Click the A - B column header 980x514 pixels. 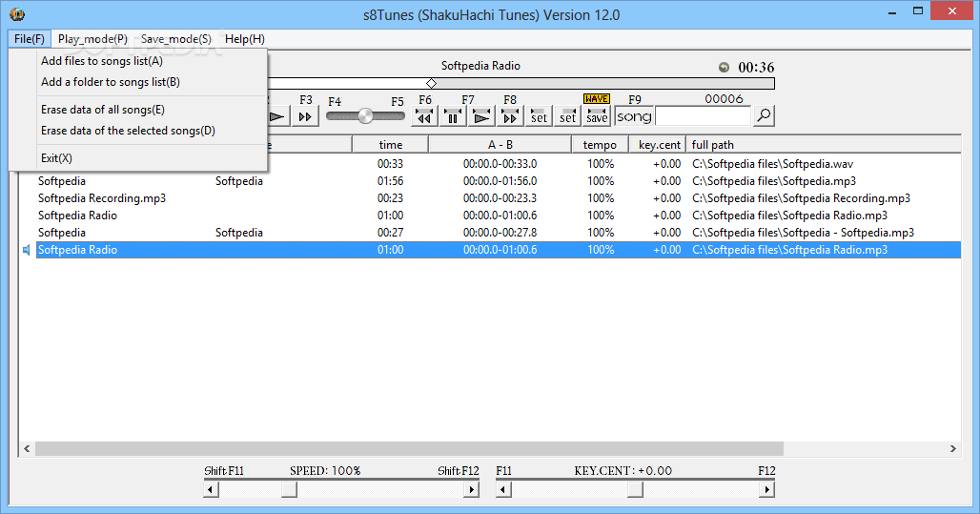(500, 144)
